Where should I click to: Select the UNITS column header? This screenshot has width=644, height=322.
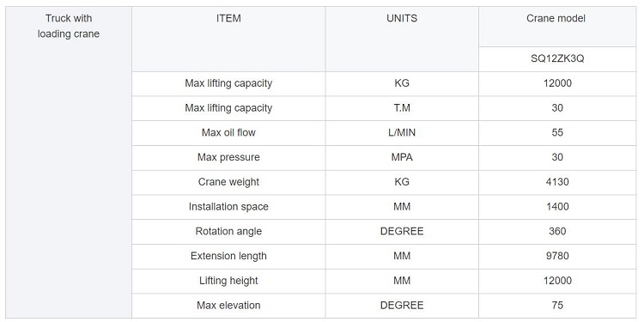[x=402, y=39]
